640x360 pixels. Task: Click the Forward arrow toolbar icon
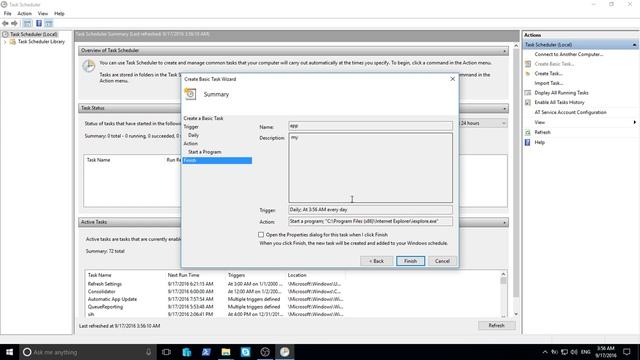[x=14, y=23]
